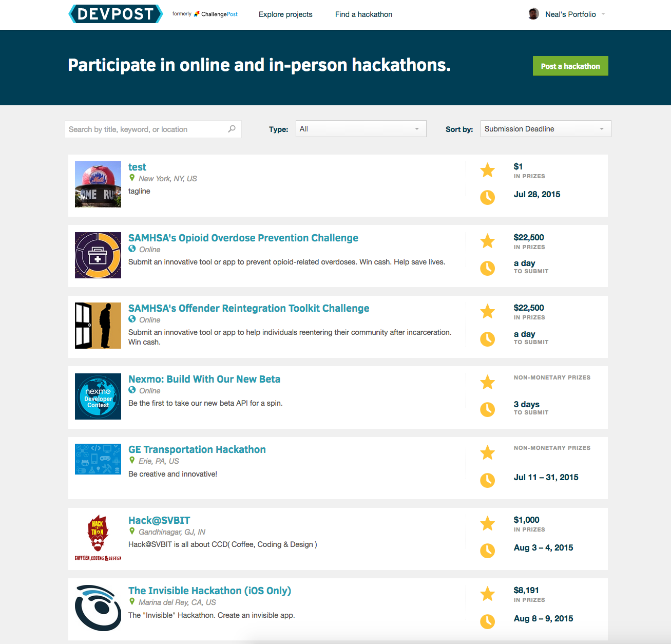Screen dimensions: 671x644
Task: Click the location pin next to New York
Action: (x=132, y=178)
